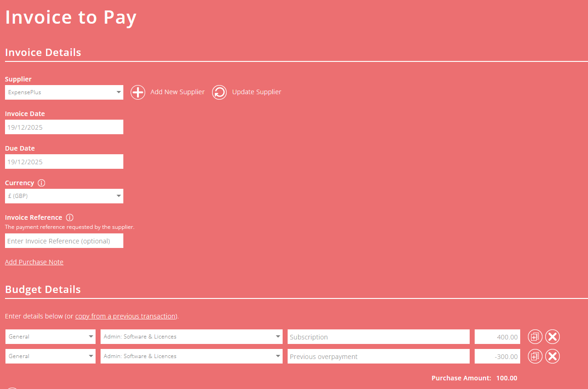Click the Add New Supplier plus icon

(138, 92)
